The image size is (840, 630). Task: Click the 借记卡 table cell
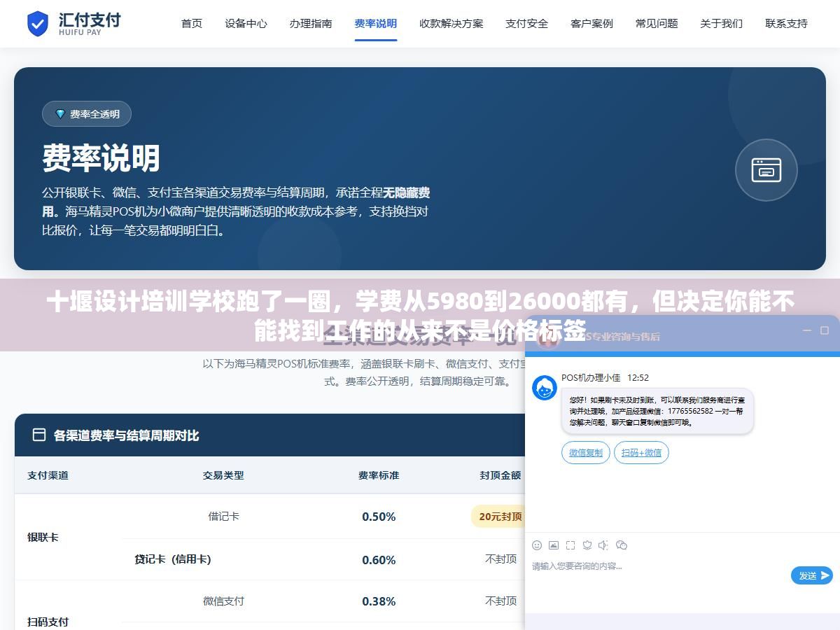[223, 517]
